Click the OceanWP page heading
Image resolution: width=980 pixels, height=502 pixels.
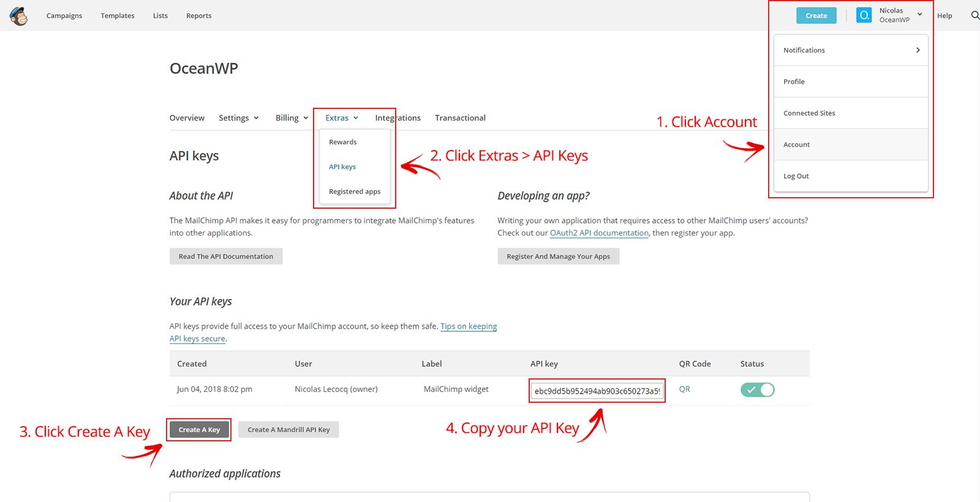204,69
